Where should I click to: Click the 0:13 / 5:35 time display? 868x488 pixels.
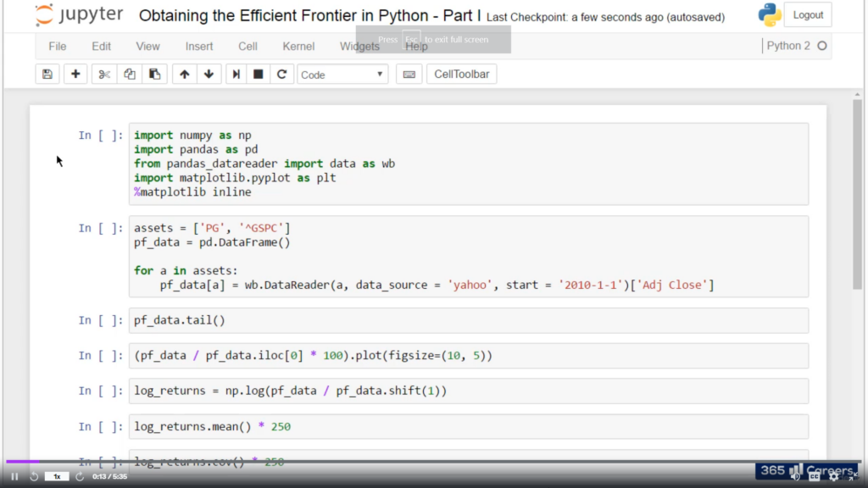[x=109, y=476]
